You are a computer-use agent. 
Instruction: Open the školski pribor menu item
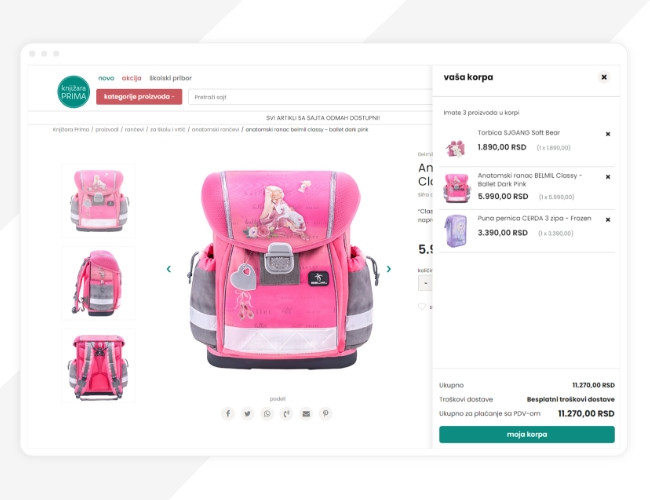pos(170,78)
